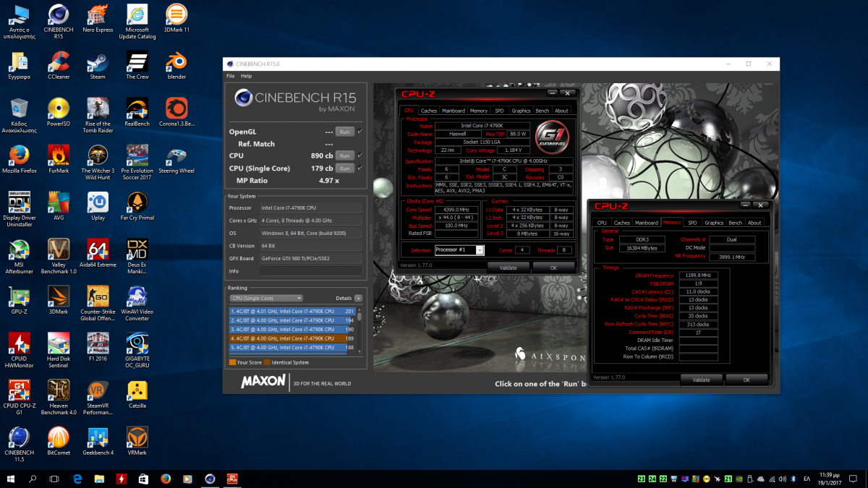Launch CPUID HWMonitor desktop icon
Image resolution: width=868 pixels, height=488 pixels.
19,351
